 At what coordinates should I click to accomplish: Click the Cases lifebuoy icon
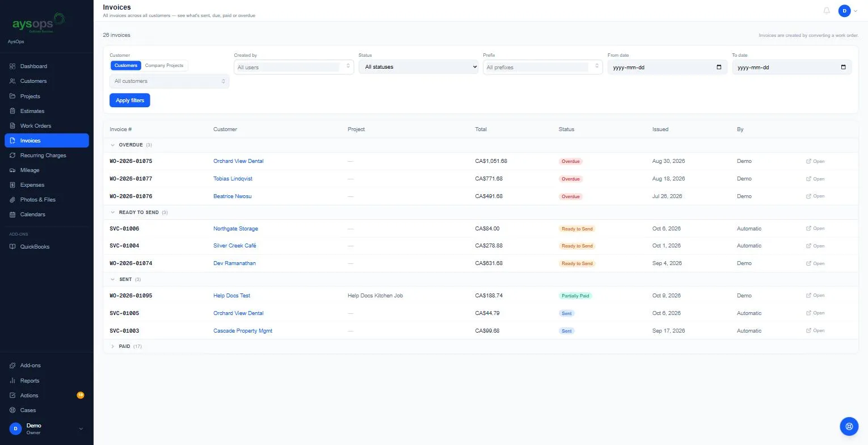pos(12,410)
